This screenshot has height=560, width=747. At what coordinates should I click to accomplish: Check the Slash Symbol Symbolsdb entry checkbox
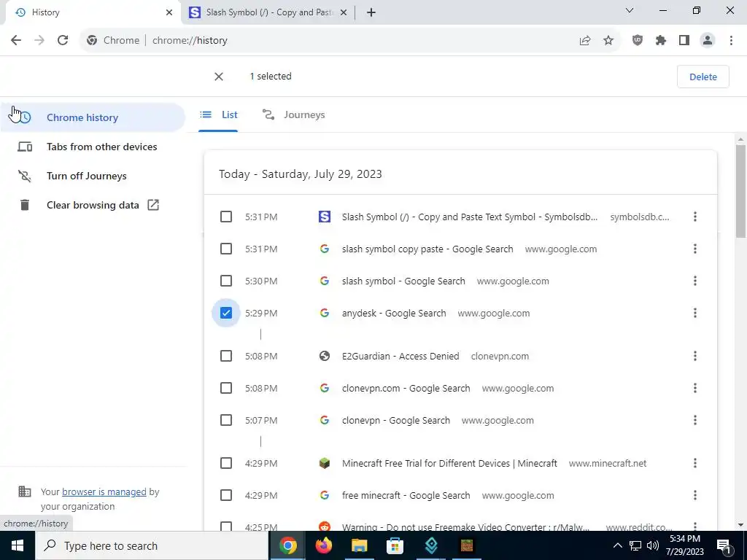click(x=226, y=217)
